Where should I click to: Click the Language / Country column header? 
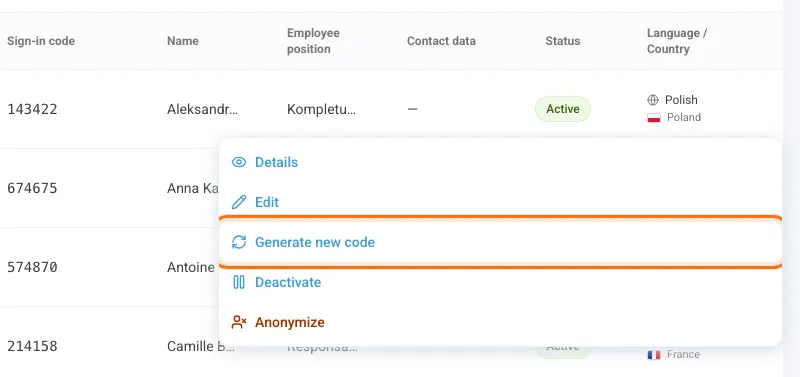click(677, 41)
